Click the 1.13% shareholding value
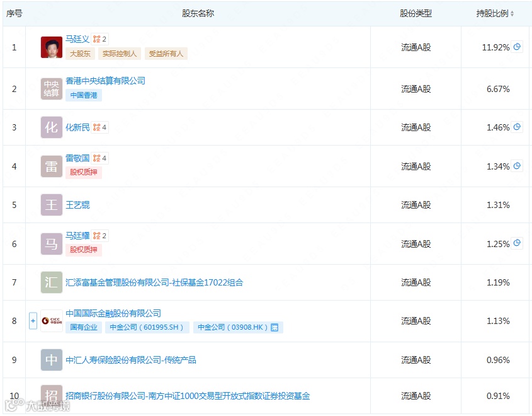This screenshot has width=532, height=416. [498, 321]
